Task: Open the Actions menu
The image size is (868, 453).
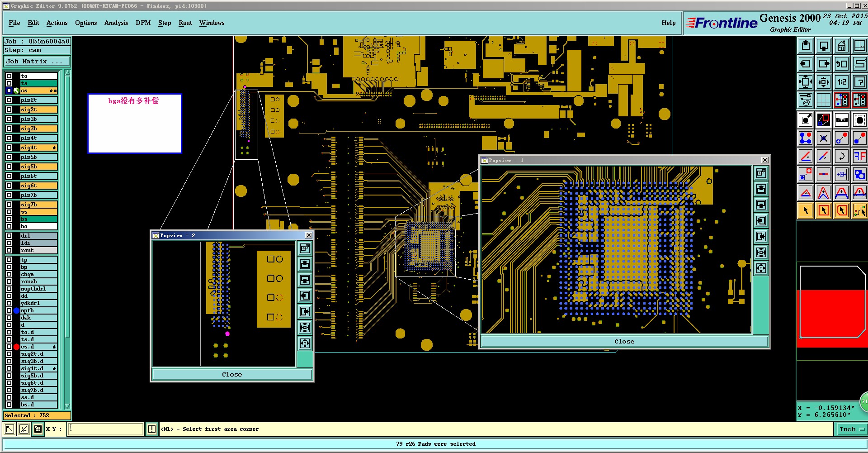Action: click(x=57, y=23)
